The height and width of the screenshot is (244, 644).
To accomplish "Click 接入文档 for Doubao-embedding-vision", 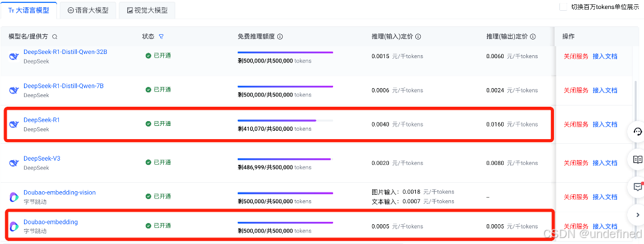I will click(x=604, y=197).
